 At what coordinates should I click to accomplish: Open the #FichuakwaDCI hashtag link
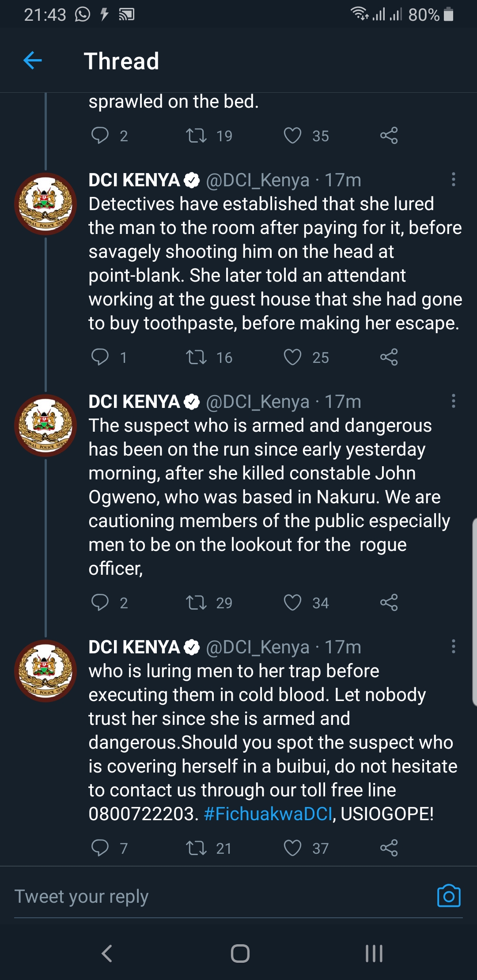coord(268,814)
